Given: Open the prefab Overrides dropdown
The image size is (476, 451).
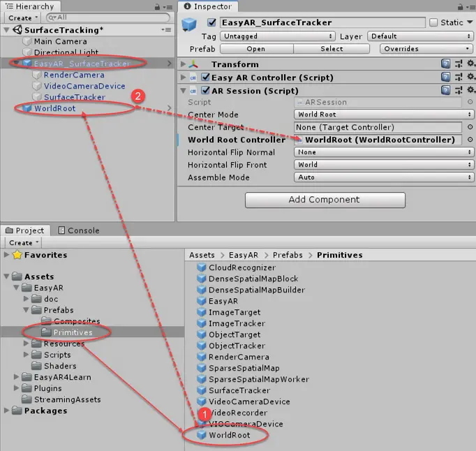Looking at the screenshot, I should coord(426,49).
